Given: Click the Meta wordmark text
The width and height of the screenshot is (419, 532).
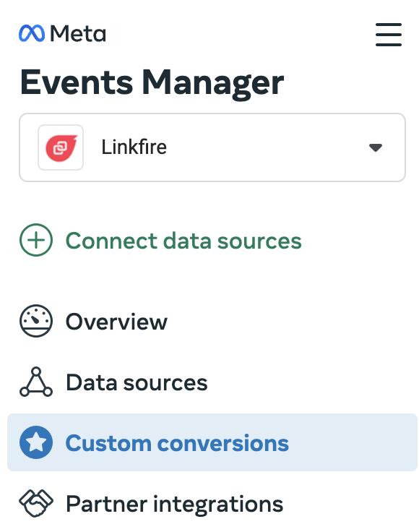Looking at the screenshot, I should 78,33.
